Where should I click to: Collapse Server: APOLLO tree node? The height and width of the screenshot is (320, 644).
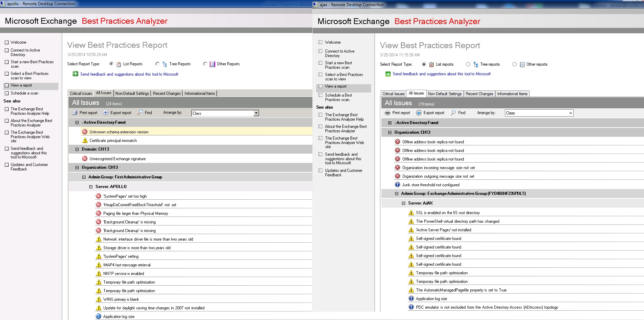point(91,187)
